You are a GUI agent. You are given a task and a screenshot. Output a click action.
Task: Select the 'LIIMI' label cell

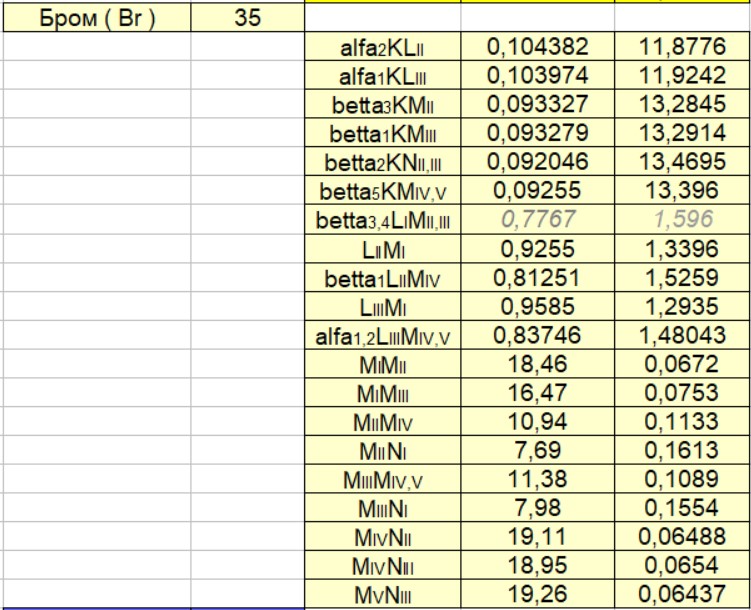point(383,249)
